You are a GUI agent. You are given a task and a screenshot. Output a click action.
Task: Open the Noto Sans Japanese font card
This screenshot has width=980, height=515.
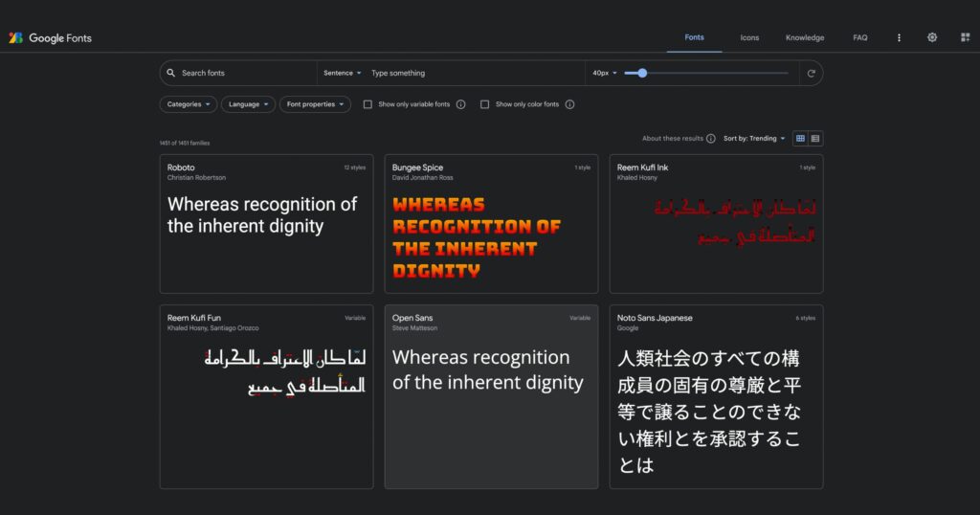click(x=716, y=397)
